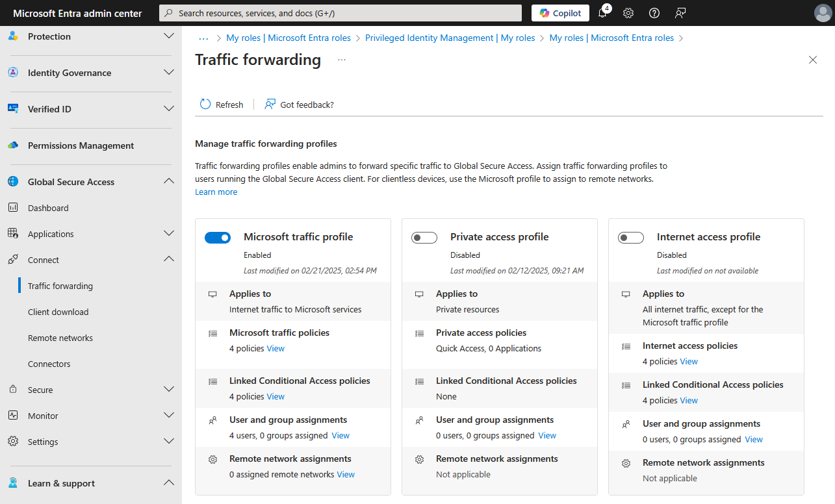
Task: Click the help question mark icon
Action: [654, 13]
